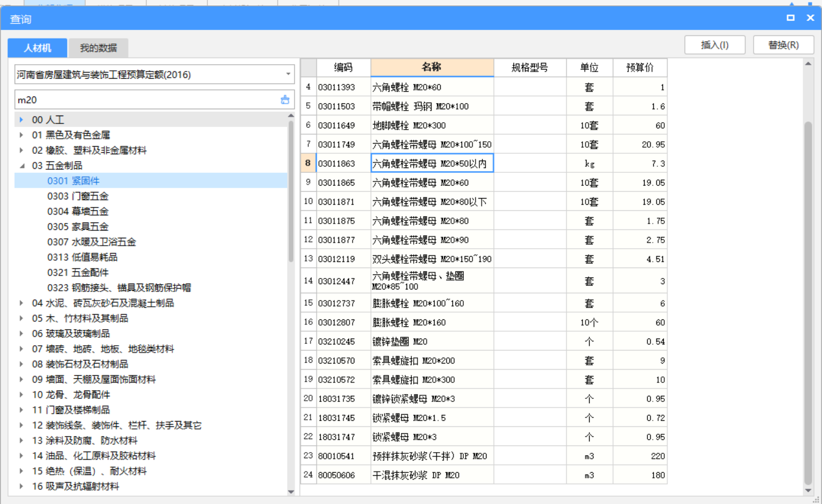Expand 02 橡胶、塑料及非金属材料 node
822x504 pixels.
tap(22, 150)
